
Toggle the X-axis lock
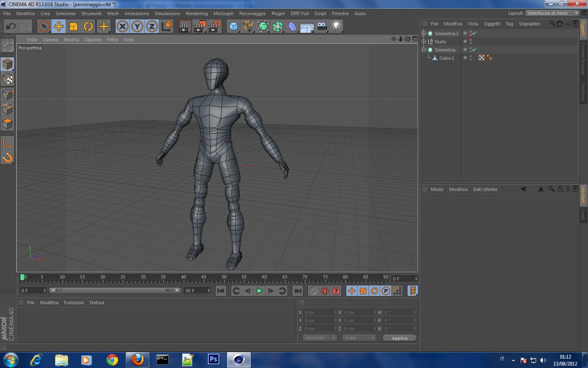[x=122, y=27]
